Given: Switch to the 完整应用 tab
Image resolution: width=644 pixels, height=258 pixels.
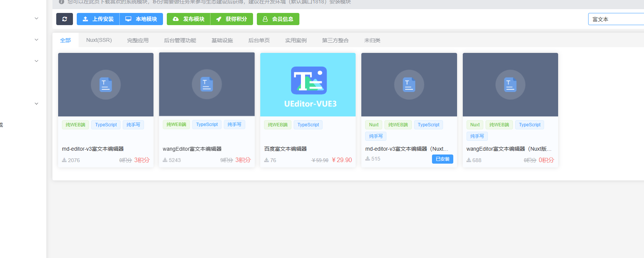Looking at the screenshot, I should point(138,40).
